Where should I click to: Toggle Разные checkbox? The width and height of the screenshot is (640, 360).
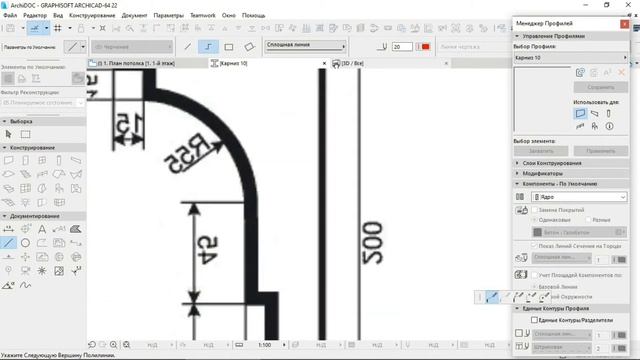pos(588,220)
